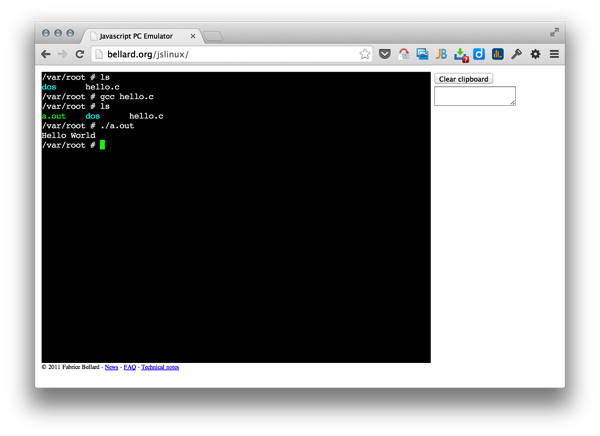Click the Clear clipboard button
The height and width of the screenshot is (436, 600).
click(x=463, y=79)
